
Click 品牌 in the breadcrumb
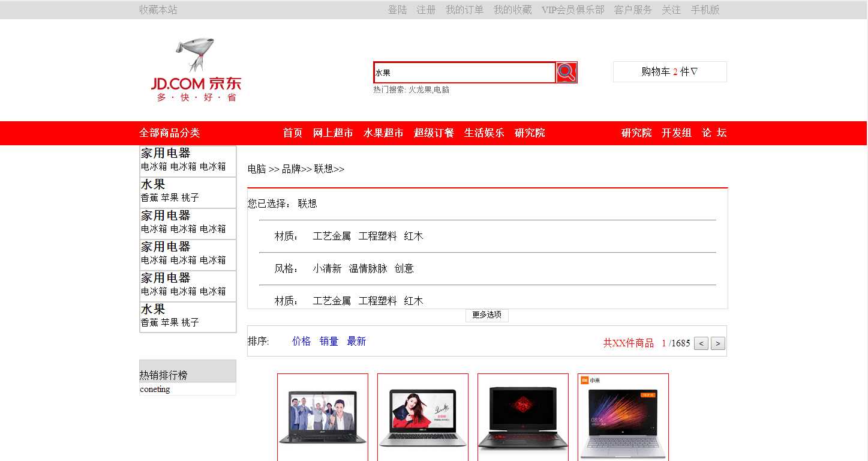292,169
